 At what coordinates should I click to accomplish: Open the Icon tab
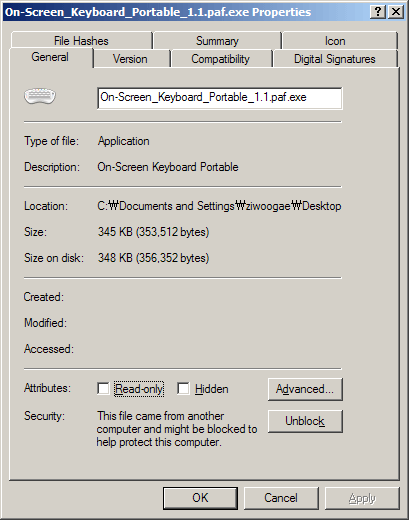[339, 41]
